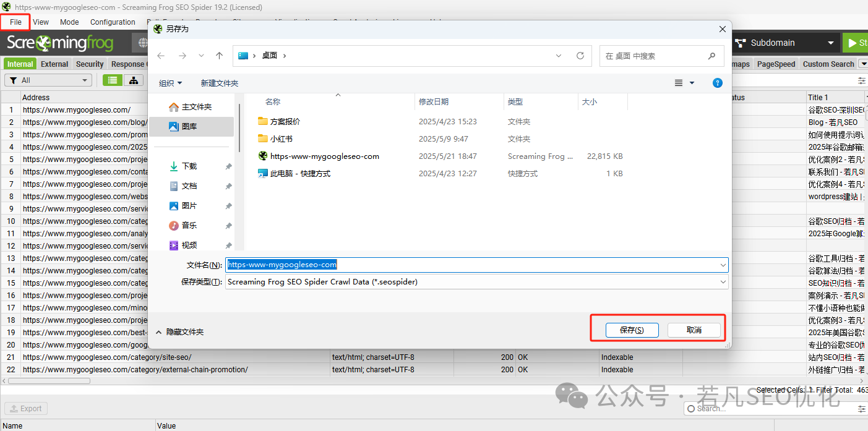The image size is (868, 431).
Task: Select the https-www-mygoogleseo-com crawl file
Action: click(x=325, y=156)
